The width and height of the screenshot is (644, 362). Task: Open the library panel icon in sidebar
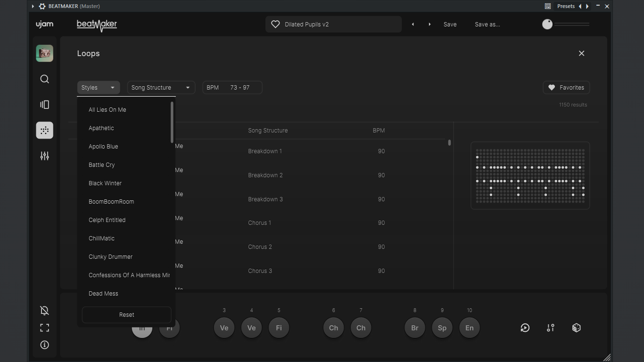tap(44, 105)
